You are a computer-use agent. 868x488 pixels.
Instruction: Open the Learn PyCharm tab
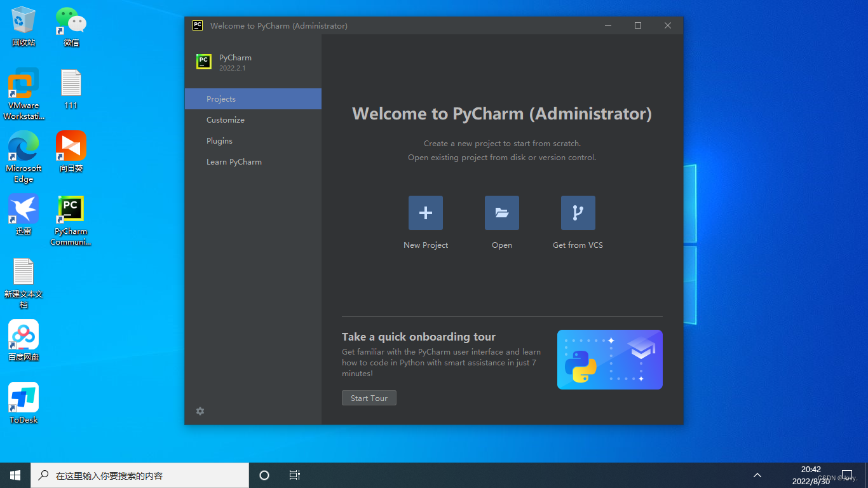(253, 162)
